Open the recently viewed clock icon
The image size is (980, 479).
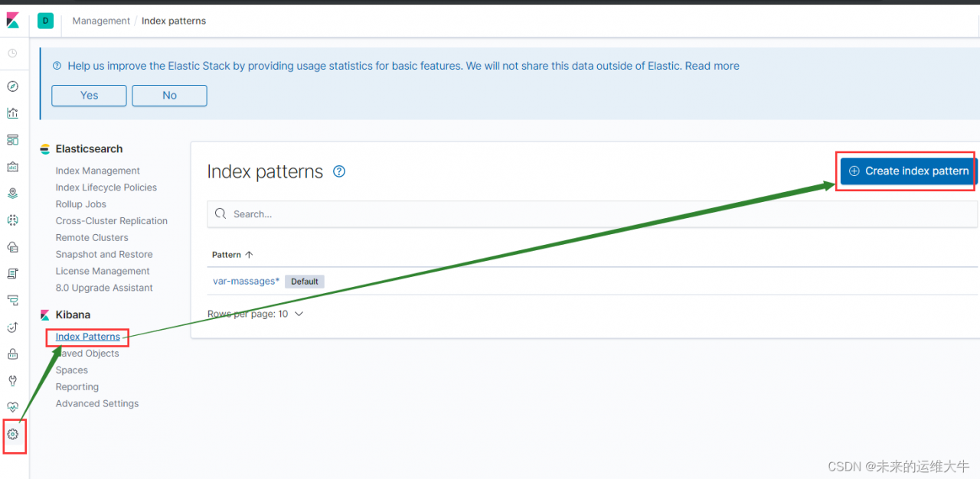12,54
